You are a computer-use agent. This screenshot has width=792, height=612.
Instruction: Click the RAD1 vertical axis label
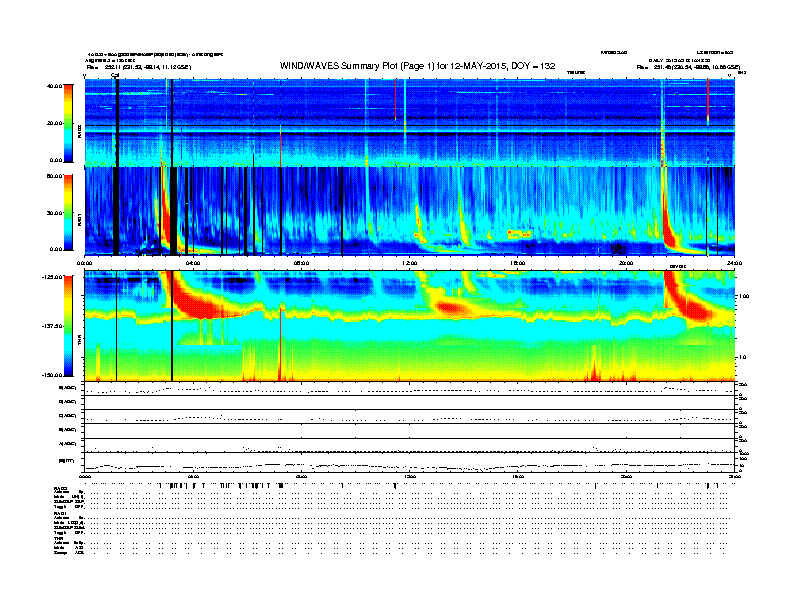coord(79,219)
